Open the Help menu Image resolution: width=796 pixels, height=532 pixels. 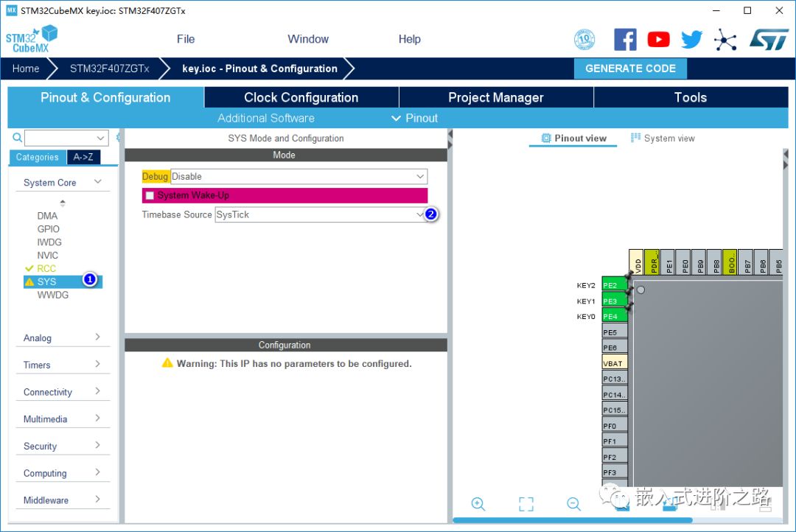(409, 39)
